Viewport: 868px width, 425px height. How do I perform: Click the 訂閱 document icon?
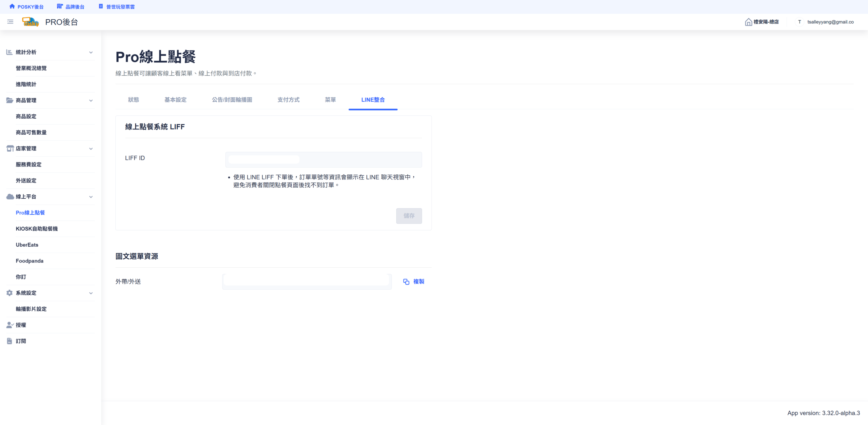click(x=9, y=341)
